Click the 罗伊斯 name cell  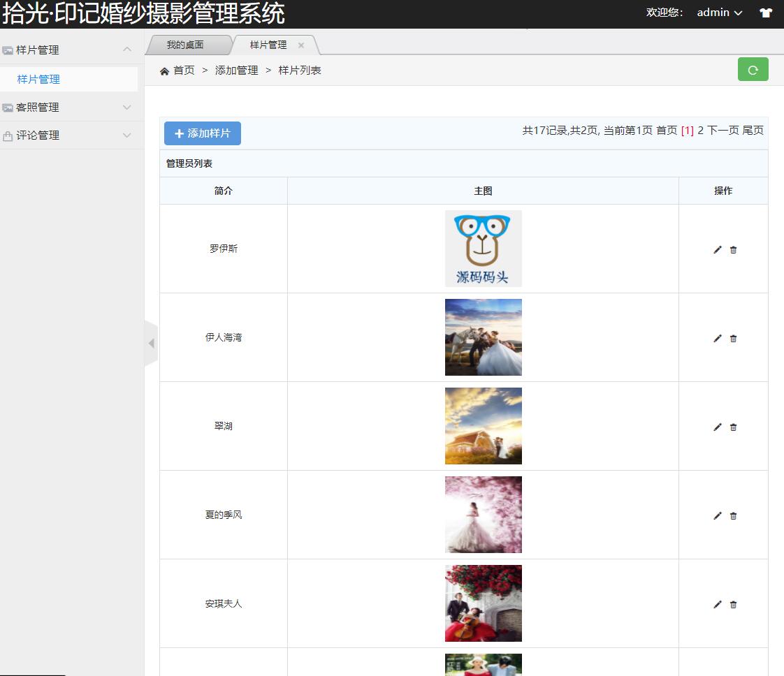click(224, 249)
